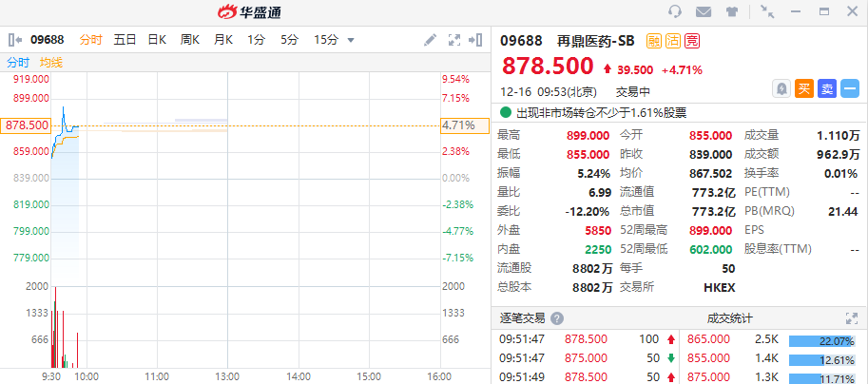Click the shrink-window arrows icon in title bar
The width and height of the screenshot is (868, 384).
767,11
